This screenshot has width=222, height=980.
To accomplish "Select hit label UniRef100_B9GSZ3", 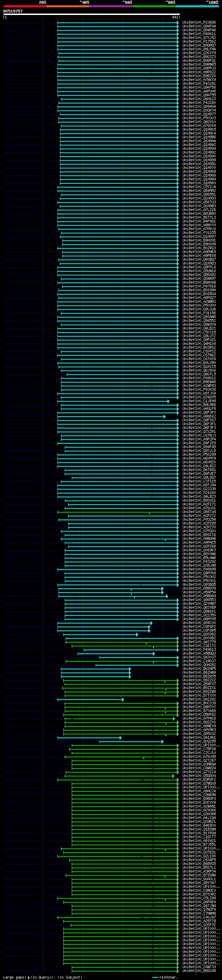I will [199, 57].
